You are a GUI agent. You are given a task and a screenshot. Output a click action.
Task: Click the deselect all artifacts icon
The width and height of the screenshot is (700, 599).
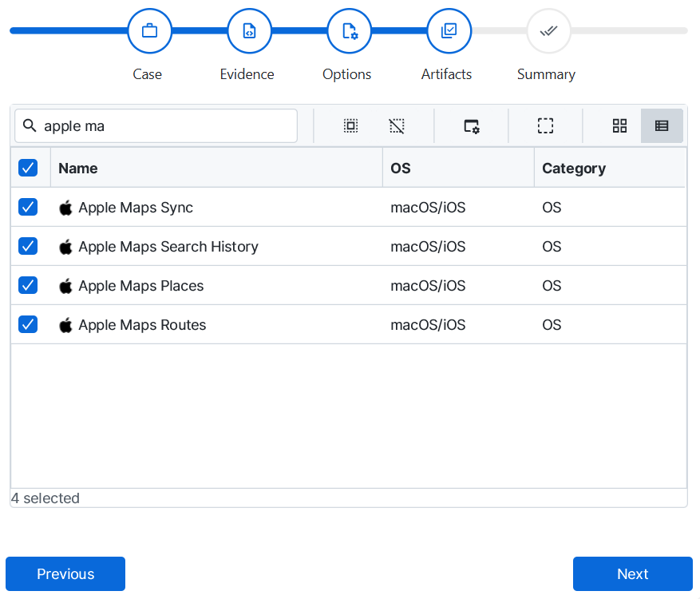pos(397,125)
